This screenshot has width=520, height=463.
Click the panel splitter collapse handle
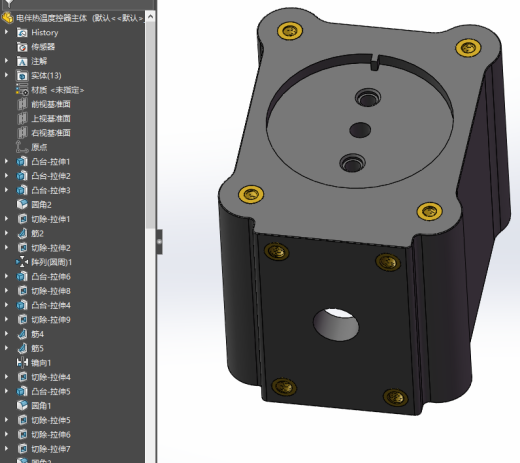coord(159,242)
